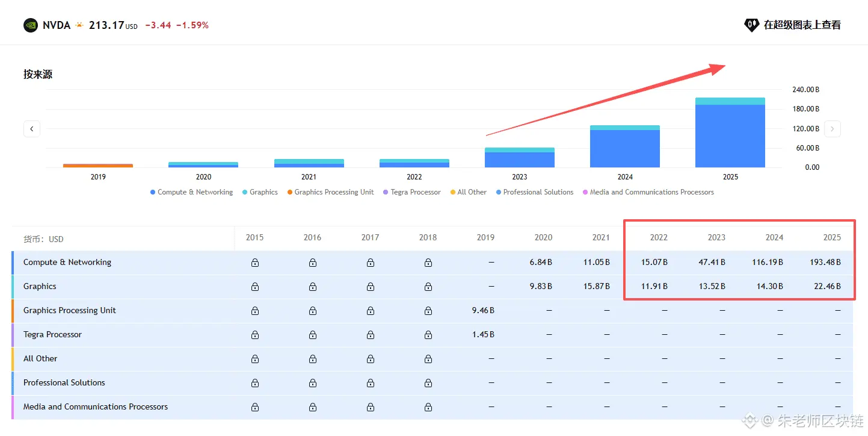Toggle the All Other legend series
Image resolution: width=868 pixels, height=436 pixels.
click(x=468, y=192)
